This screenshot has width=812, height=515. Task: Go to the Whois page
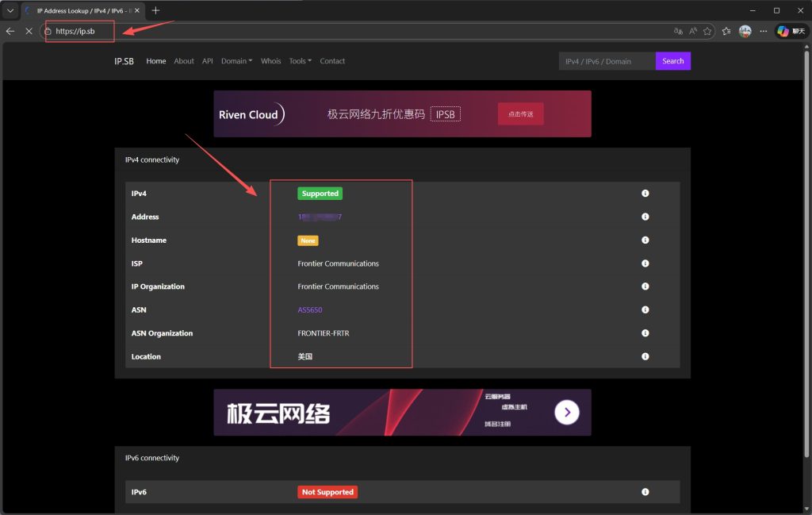point(270,61)
